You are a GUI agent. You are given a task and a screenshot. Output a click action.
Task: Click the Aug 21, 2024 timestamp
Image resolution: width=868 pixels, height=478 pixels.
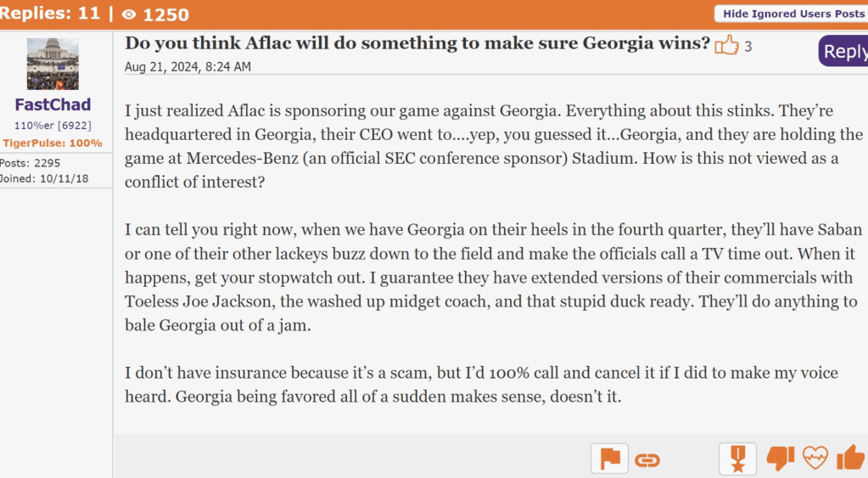tap(188, 66)
